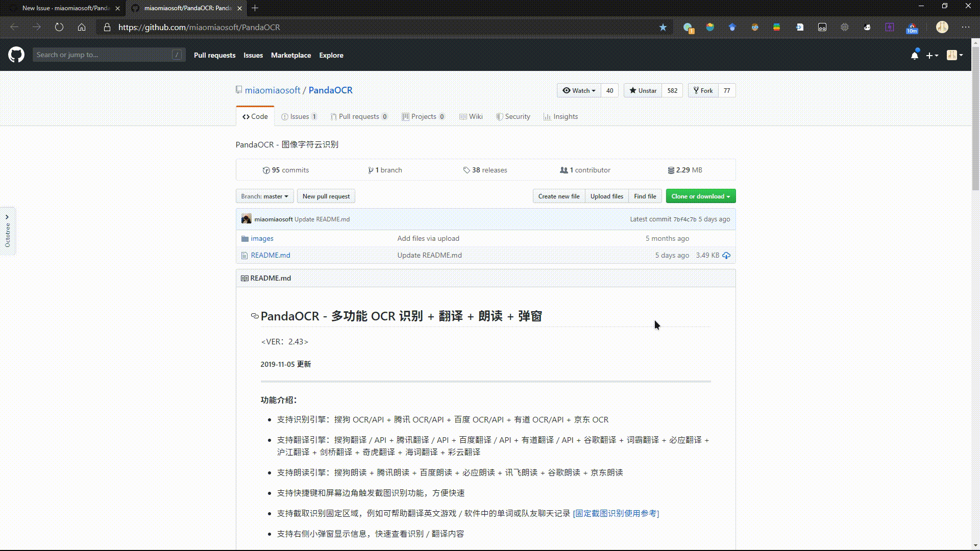Open Marketplace from the top navigation
This screenshot has height=551, width=980.
tap(291, 55)
